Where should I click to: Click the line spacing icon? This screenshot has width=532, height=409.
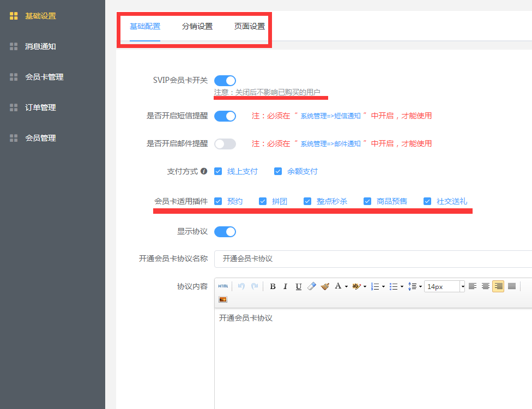[x=412, y=286]
